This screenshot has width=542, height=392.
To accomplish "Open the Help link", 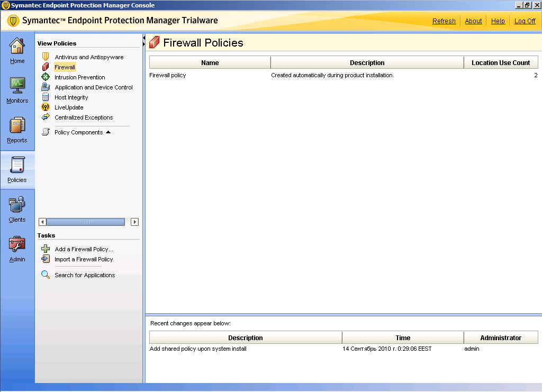I will 498,21.
